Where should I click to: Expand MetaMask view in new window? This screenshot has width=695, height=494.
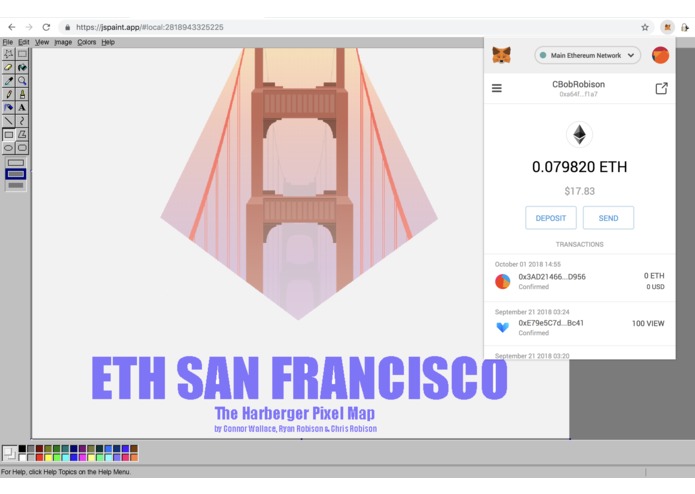pyautogui.click(x=661, y=88)
